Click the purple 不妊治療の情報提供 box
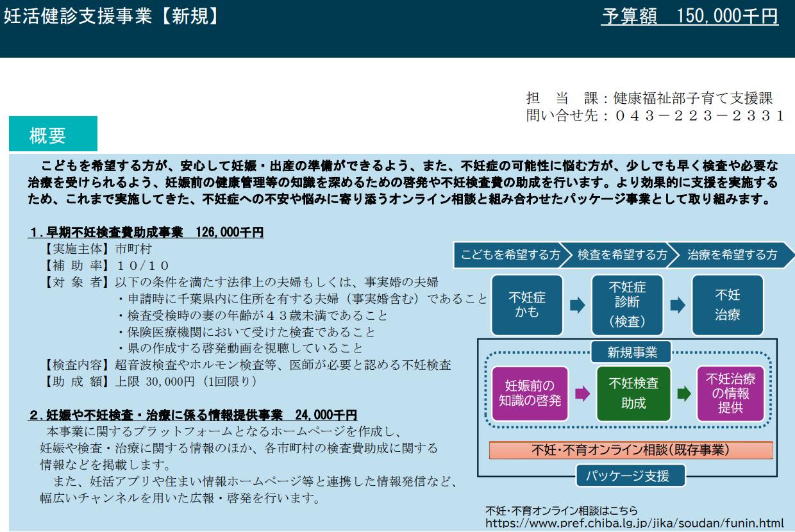795x532 pixels. tap(730, 394)
